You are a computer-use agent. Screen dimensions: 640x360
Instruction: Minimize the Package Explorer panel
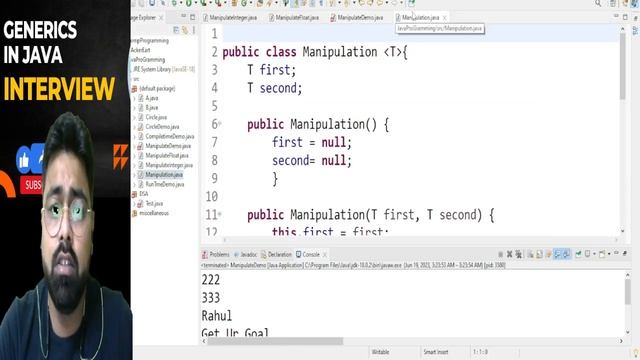click(x=184, y=17)
